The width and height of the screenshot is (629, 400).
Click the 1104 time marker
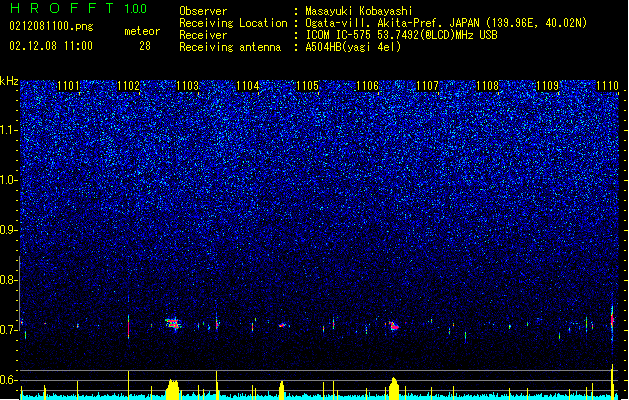coord(248,86)
